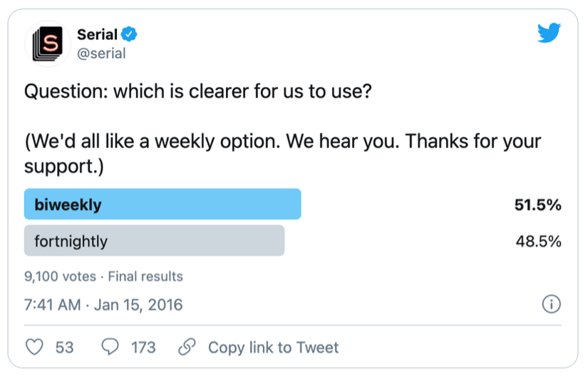This screenshot has width=588, height=381.
Task: Click the Serial profile avatar
Action: (48, 44)
